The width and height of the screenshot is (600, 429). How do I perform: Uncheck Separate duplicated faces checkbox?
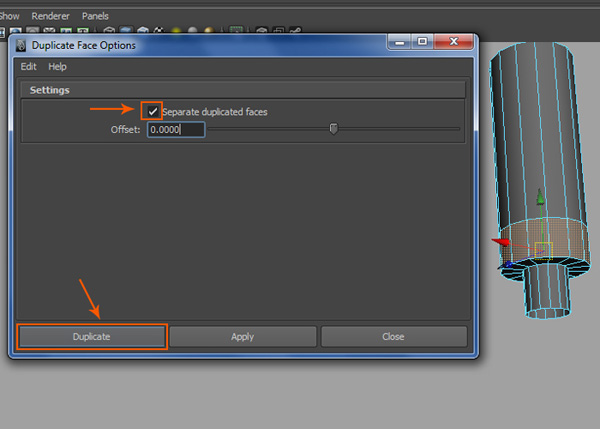pyautogui.click(x=152, y=111)
